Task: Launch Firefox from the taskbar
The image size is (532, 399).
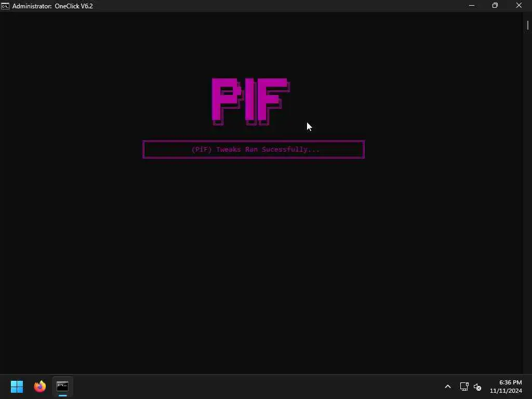Action: [x=39, y=387]
